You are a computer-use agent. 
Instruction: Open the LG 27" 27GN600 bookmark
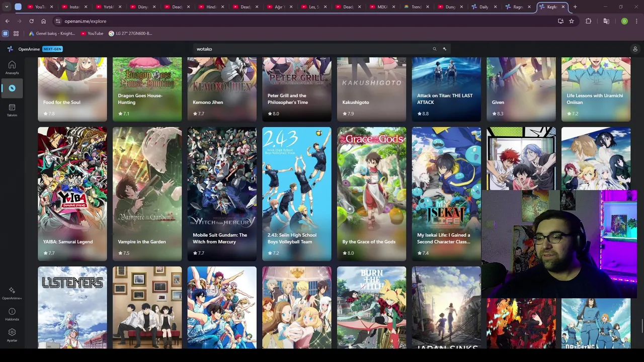coord(130,33)
